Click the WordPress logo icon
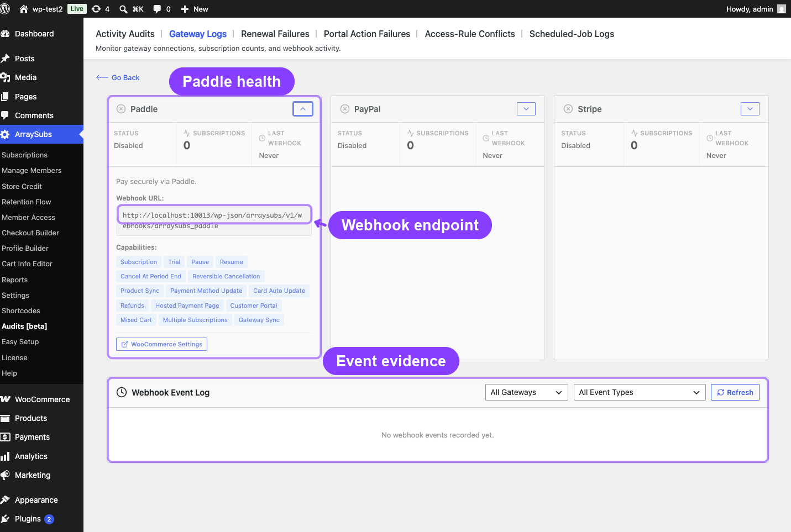The height and width of the screenshot is (532, 791). [x=6, y=9]
